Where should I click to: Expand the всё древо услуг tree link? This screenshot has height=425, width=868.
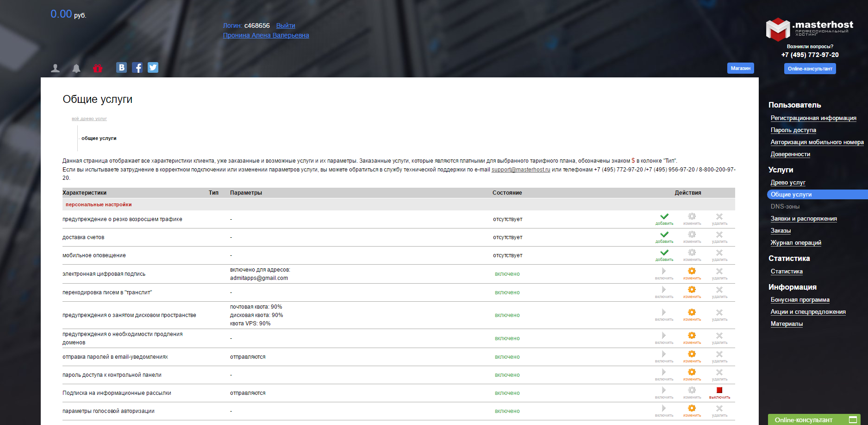[89, 119]
